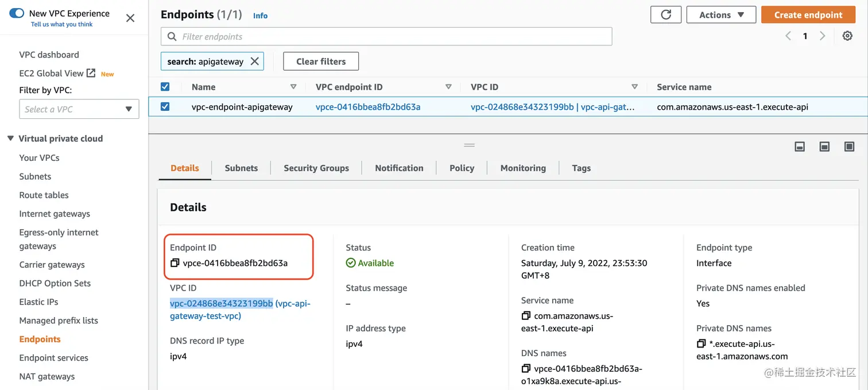Viewport: 868px width, 390px height.
Task: Sort table by VPC ID column
Action: [634, 87]
